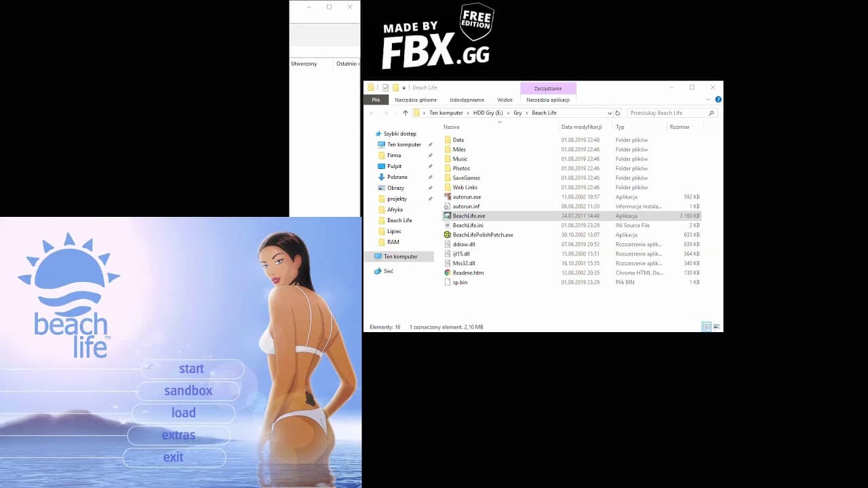Click the Up arrow navigation button
Screen dimensions: 868x488
click(x=406, y=113)
